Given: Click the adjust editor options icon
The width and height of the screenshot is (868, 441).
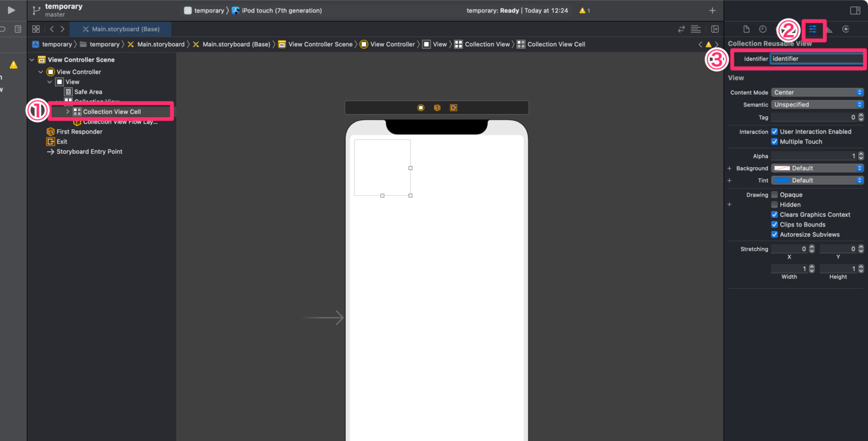Looking at the screenshot, I should click(x=696, y=29).
